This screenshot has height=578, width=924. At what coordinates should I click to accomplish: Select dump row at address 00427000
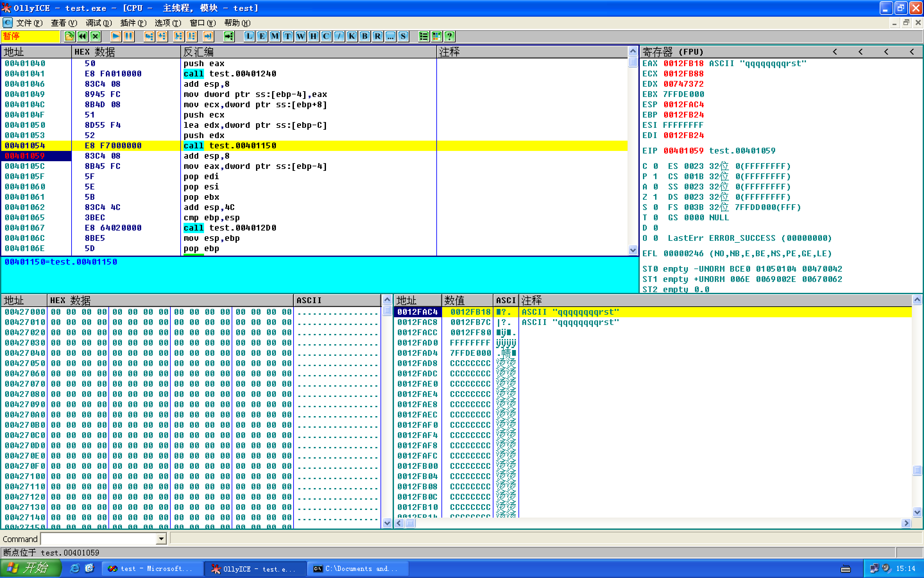191,312
